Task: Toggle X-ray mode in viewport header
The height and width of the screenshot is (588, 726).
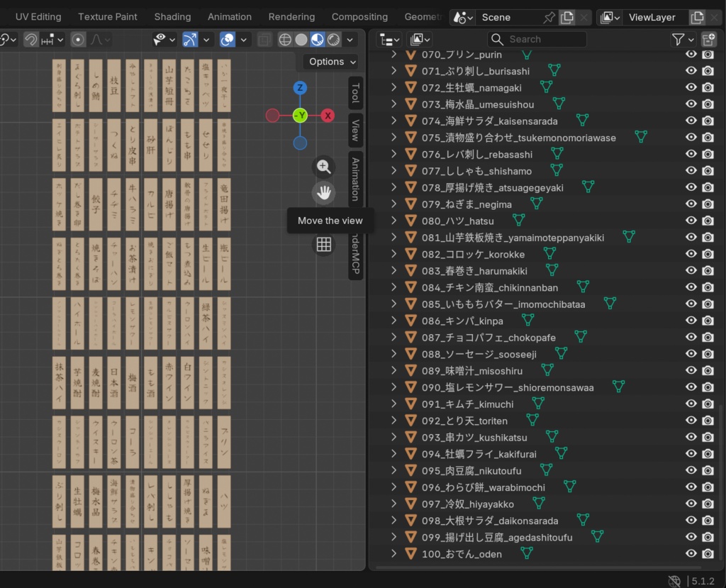Action: [264, 40]
